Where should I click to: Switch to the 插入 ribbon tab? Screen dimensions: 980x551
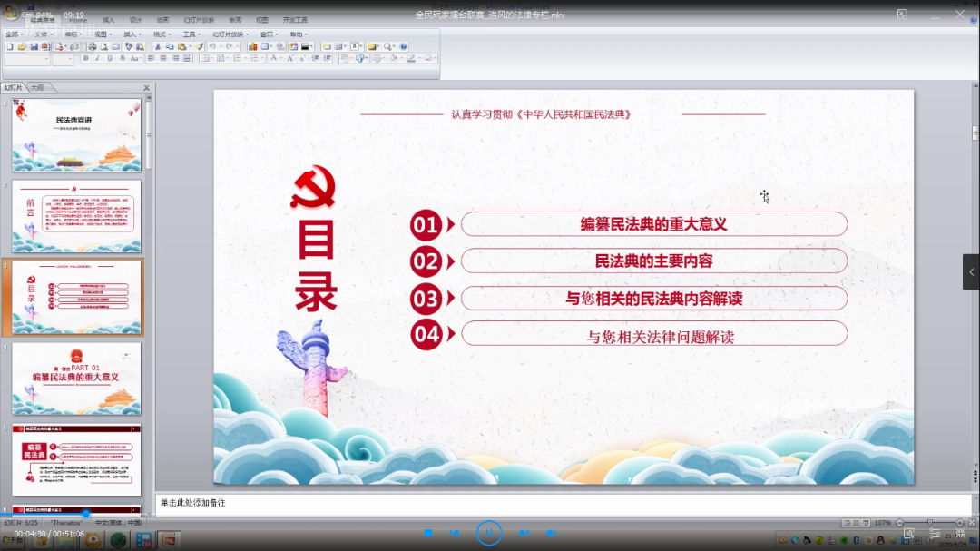[x=108, y=19]
